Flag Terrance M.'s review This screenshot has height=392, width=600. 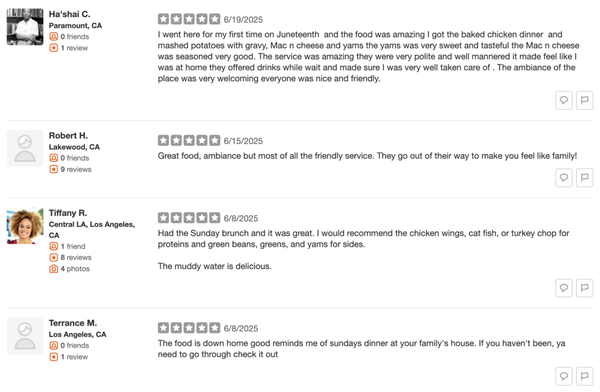click(x=584, y=376)
